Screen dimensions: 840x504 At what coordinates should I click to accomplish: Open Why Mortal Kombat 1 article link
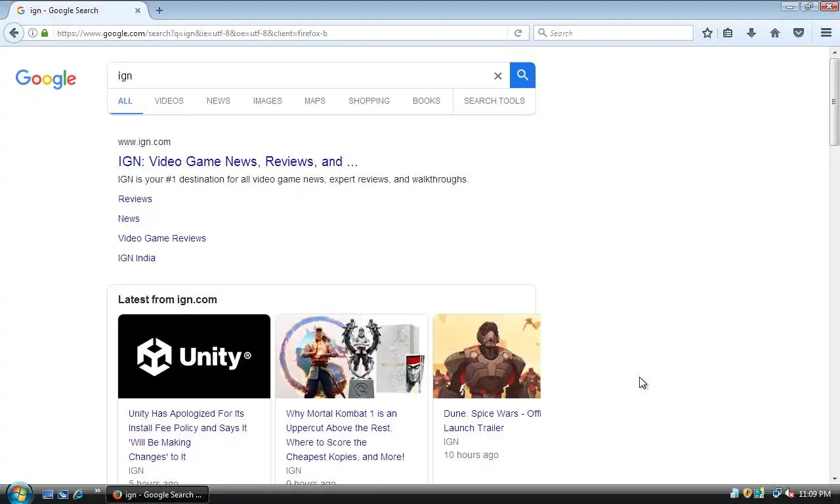pyautogui.click(x=345, y=435)
